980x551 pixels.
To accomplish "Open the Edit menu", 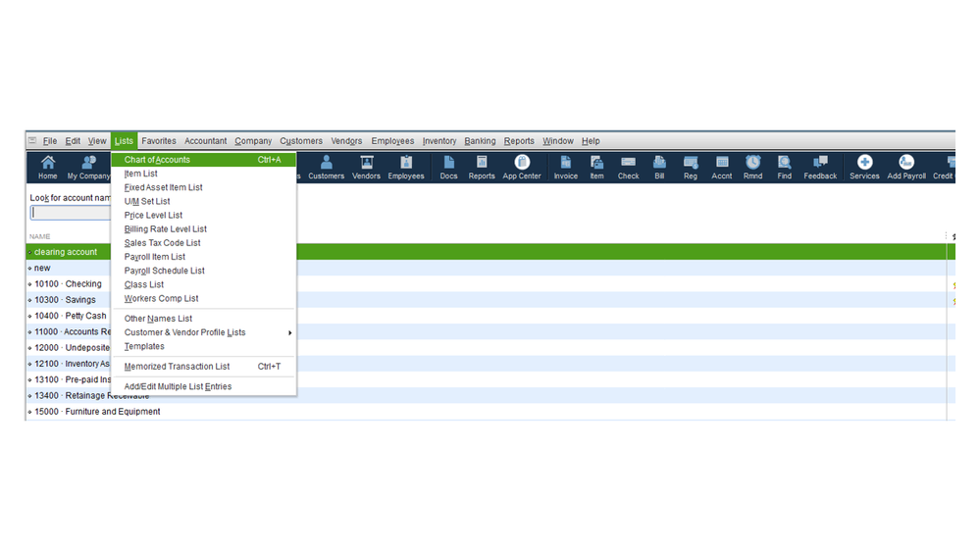I will [73, 140].
